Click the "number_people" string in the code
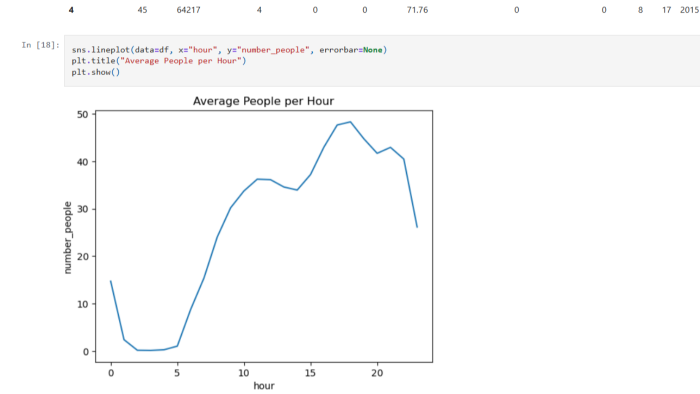 click(x=273, y=50)
